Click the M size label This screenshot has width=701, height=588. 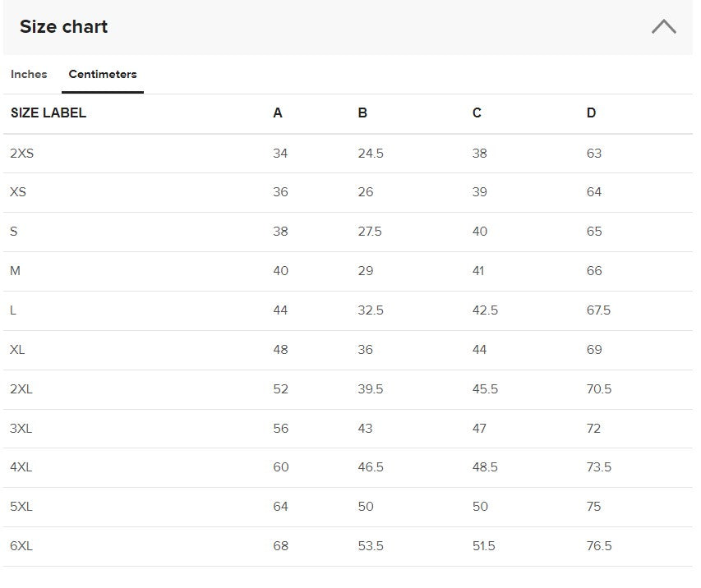16,271
